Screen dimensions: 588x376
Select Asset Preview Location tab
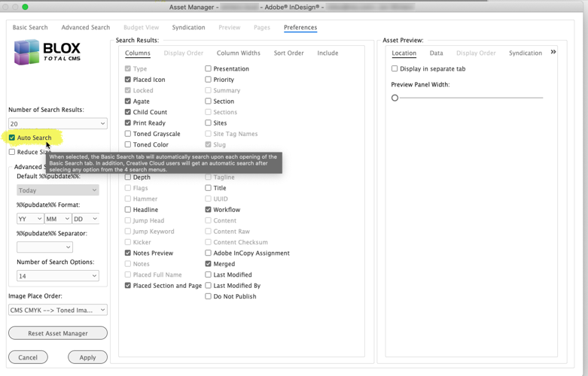[x=404, y=53]
